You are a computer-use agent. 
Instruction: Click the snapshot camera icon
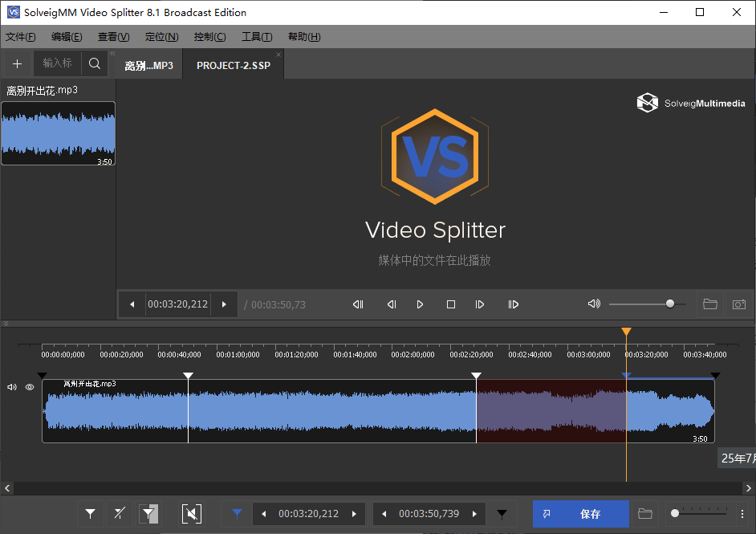738,304
